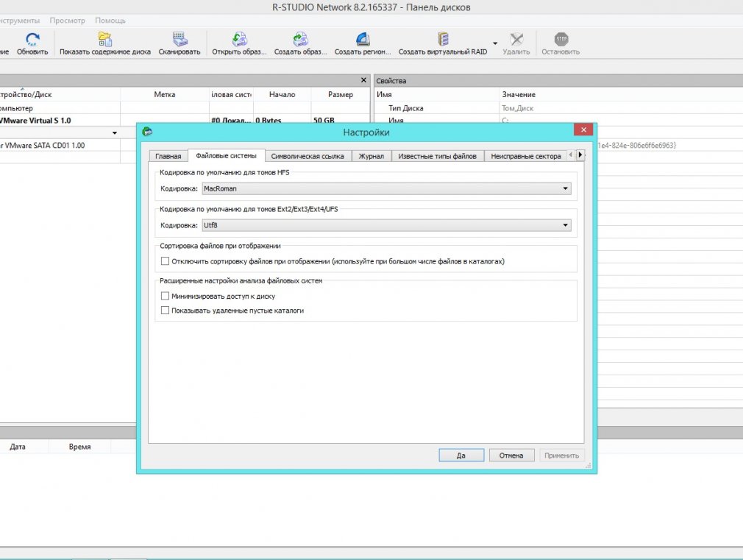Viewport: 743px width, 560px height.
Task: Start scan with the Сканировать icon
Action: click(x=179, y=39)
